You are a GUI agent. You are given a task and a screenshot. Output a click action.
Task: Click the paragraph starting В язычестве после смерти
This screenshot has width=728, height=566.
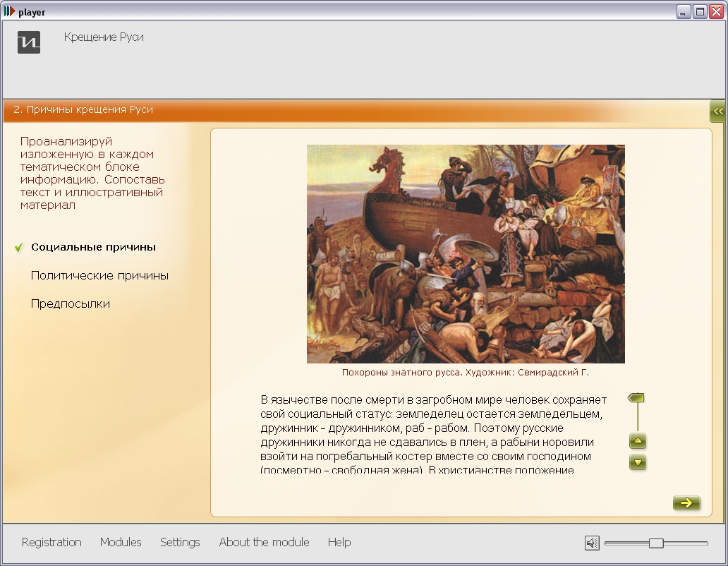434,435
